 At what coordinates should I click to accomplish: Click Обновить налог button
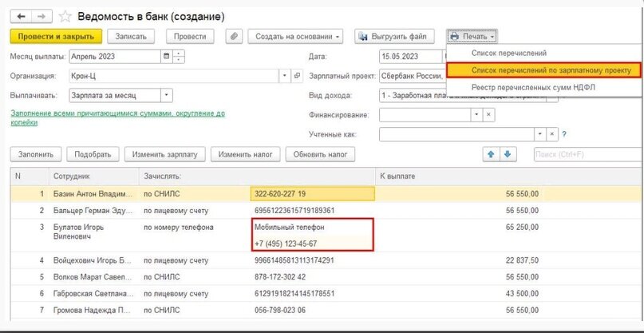click(x=320, y=155)
